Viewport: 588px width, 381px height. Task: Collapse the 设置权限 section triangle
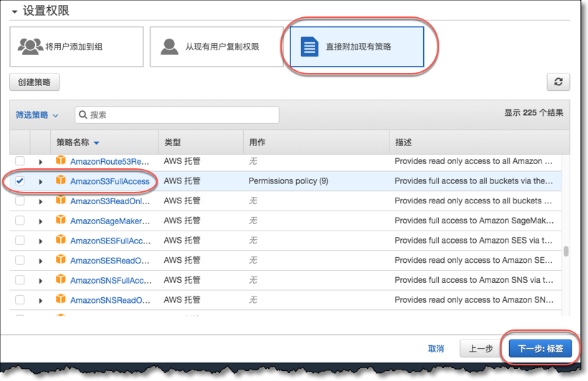(x=14, y=11)
